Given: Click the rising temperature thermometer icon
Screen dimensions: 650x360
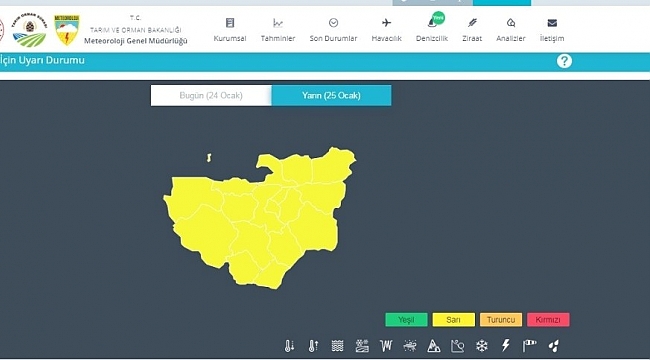Looking at the screenshot, I should click(x=313, y=345).
